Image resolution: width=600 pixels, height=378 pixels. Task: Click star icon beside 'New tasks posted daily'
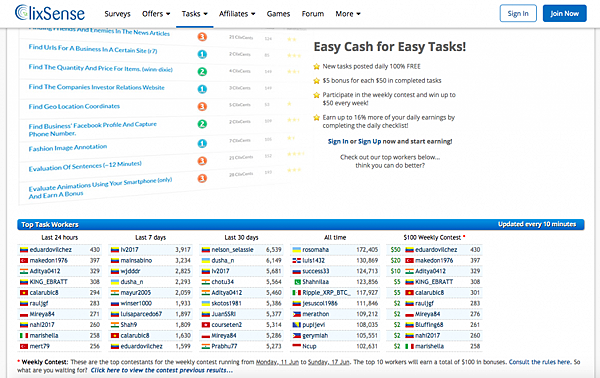click(x=316, y=67)
